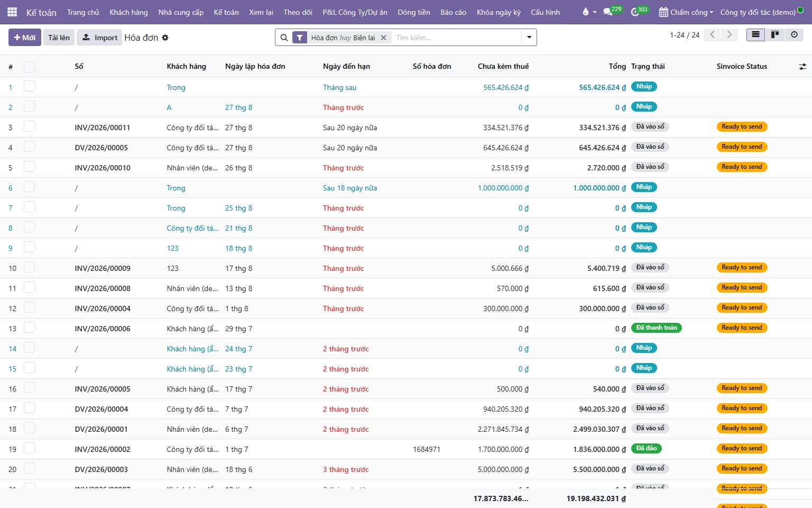Switch to kanban view
This screenshot has height=508, width=812.
(775, 34)
